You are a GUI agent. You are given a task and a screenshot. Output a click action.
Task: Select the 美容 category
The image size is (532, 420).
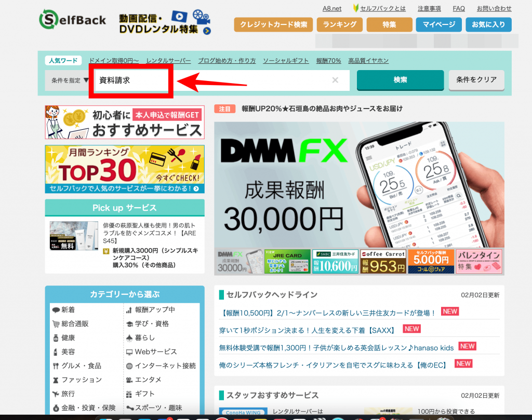68,351
